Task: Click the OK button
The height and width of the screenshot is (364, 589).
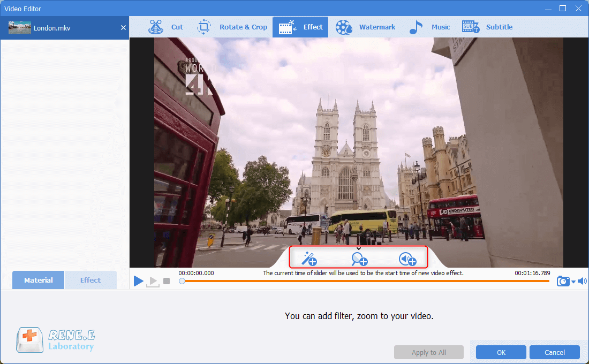Action: pyautogui.click(x=501, y=352)
